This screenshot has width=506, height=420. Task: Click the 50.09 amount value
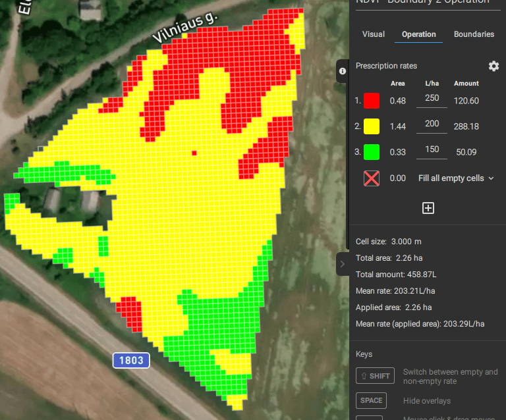[466, 152]
